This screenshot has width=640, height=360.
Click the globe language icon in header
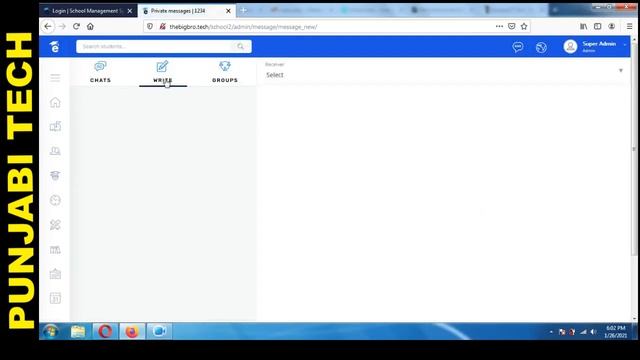coord(541,47)
